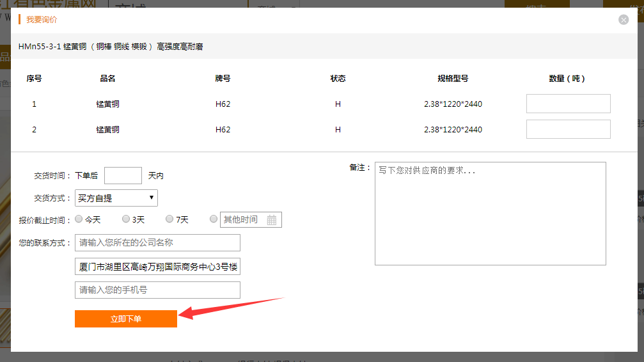The image size is (644, 362).
Task: Select the radio button beside 其他时间 field
Action: point(214,219)
